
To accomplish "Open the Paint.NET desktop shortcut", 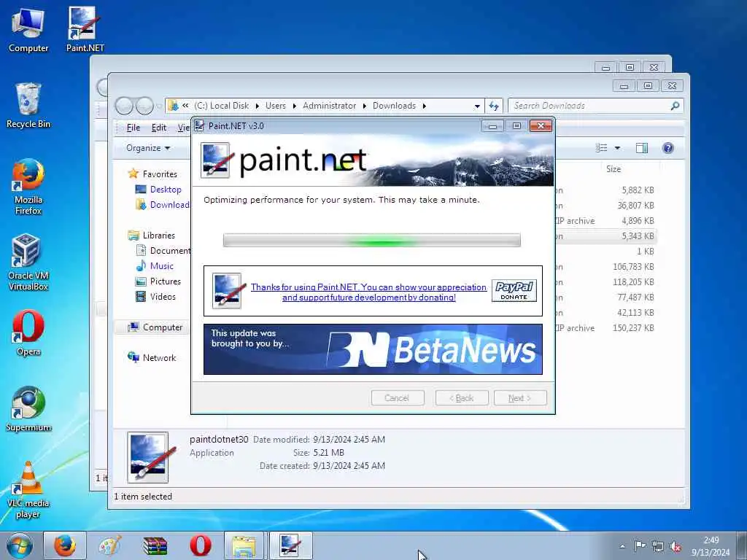I will (85, 29).
